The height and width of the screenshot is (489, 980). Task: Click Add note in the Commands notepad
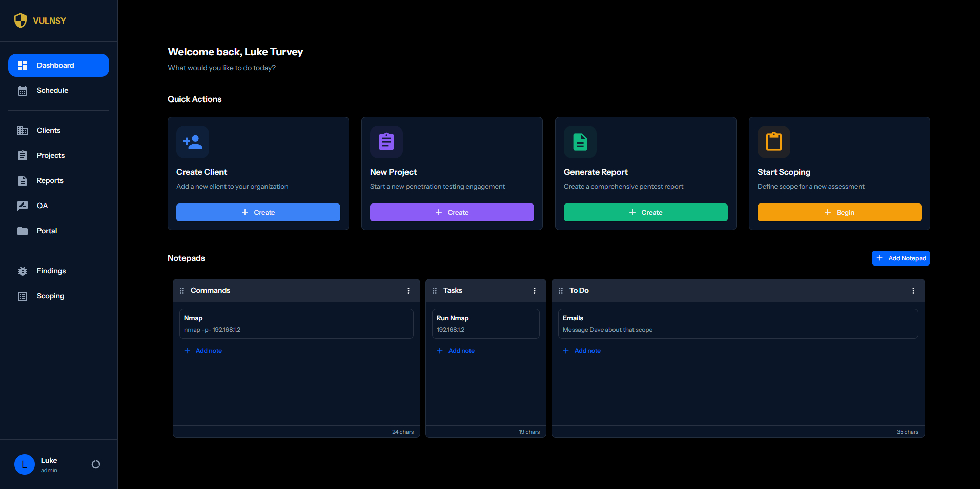point(203,350)
